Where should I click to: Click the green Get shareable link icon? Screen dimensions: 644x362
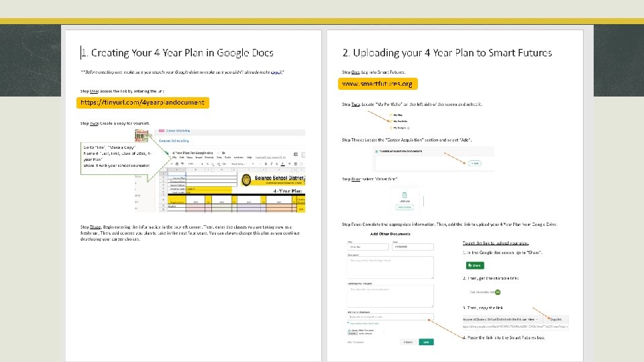point(498,292)
